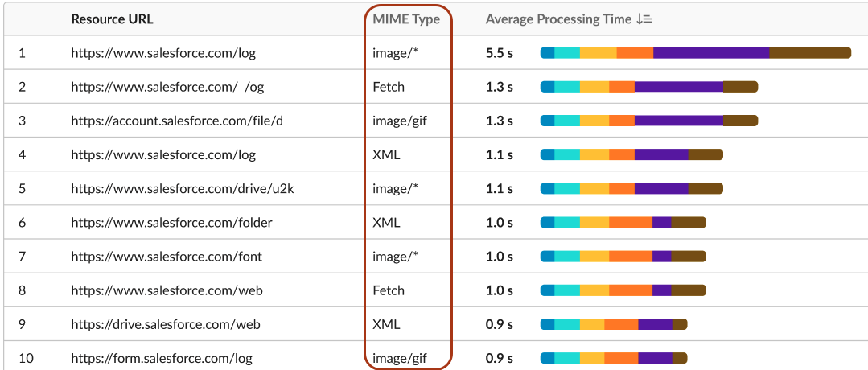Click the yellow segment in row 10 bar
868x370 pixels.
[592, 358]
